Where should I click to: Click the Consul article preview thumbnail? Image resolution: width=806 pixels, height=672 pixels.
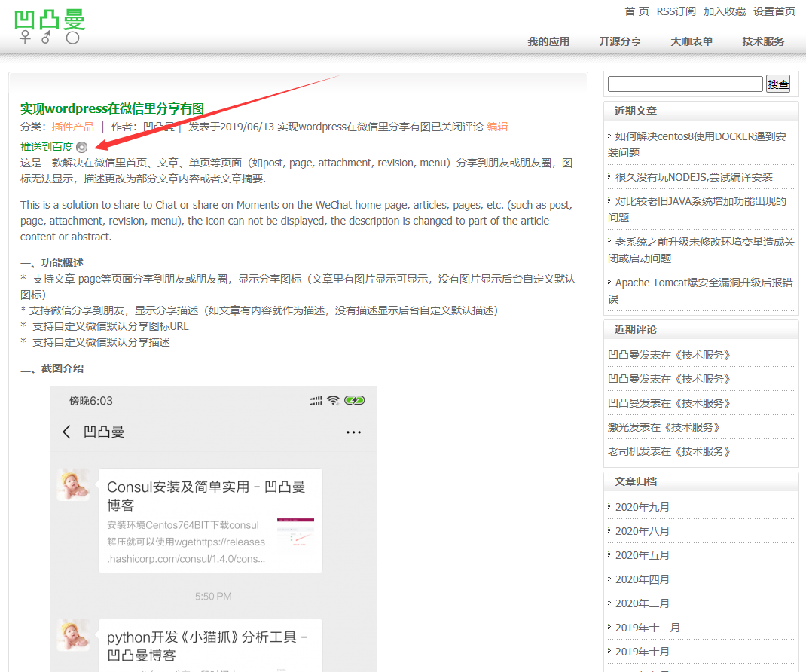pos(295,532)
